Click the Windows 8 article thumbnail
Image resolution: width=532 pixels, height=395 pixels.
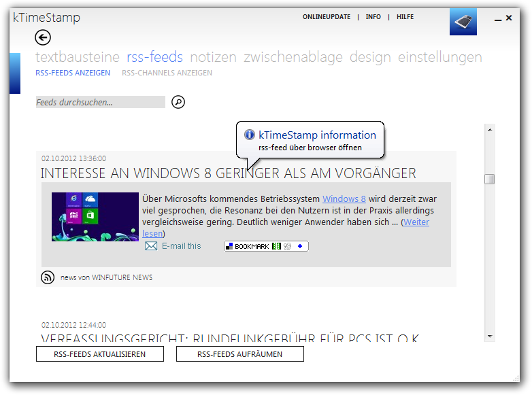(x=95, y=217)
